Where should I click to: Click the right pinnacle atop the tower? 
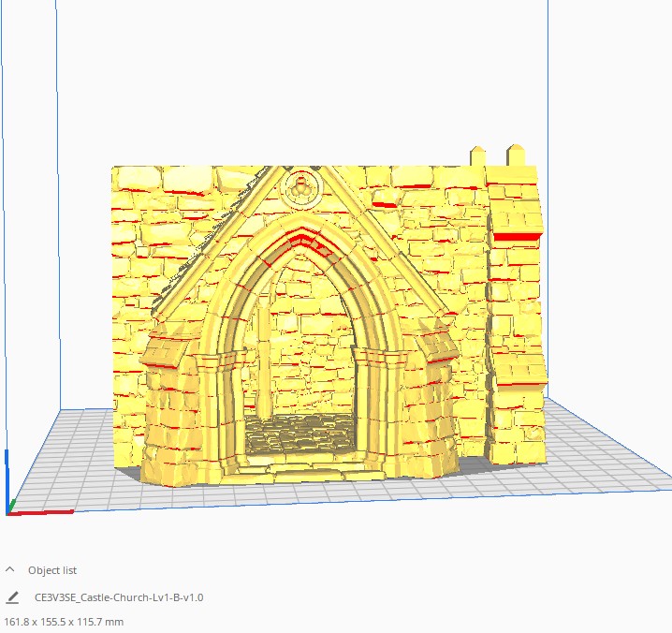[x=514, y=155]
